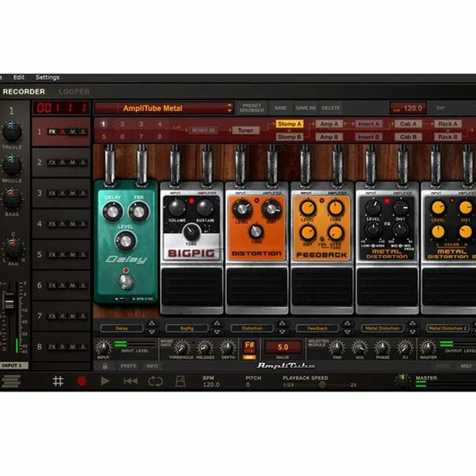Toggle the BigPig pedal's foot pad
Image resolution: width=476 pixels, height=476 pixels.
pyautogui.click(x=192, y=287)
